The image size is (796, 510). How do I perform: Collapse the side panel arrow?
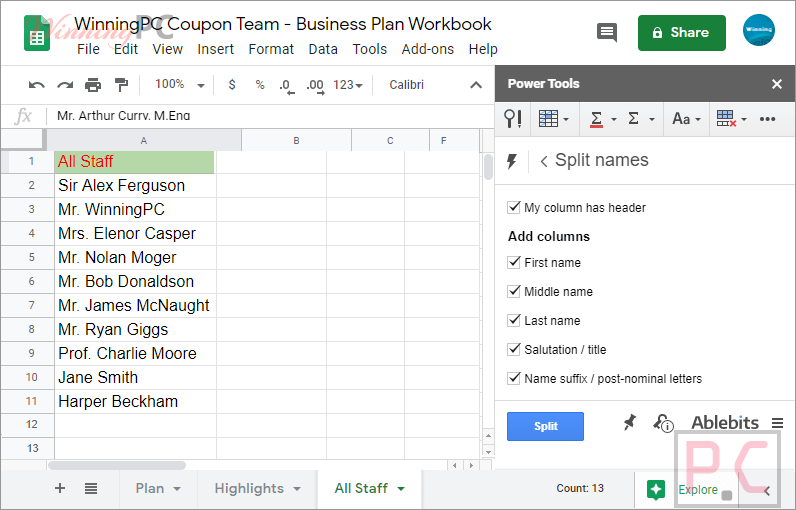click(767, 491)
